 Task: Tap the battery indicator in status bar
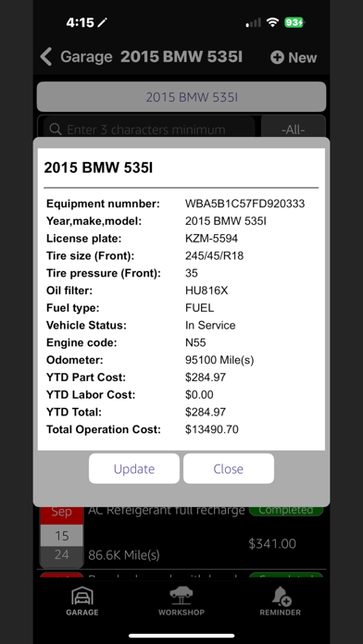coord(294,22)
